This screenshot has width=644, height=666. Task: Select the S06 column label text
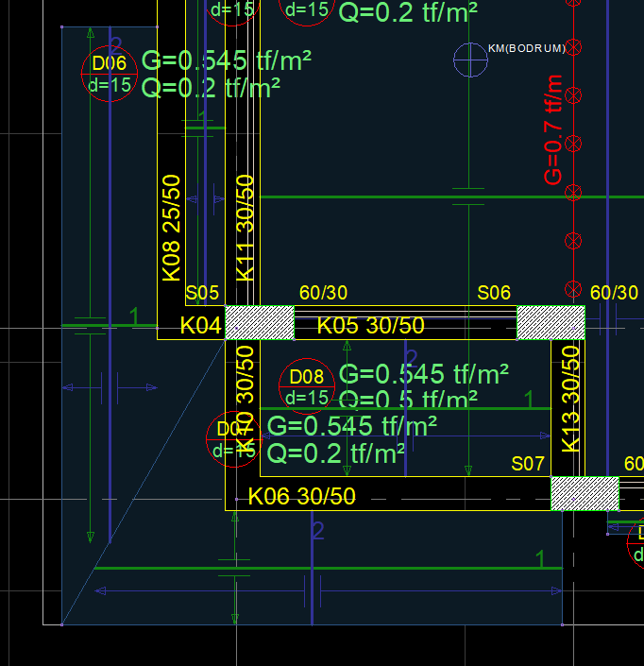pos(494,294)
